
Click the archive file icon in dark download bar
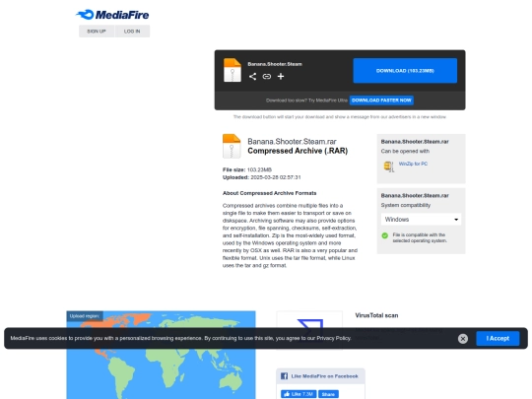[233, 70]
